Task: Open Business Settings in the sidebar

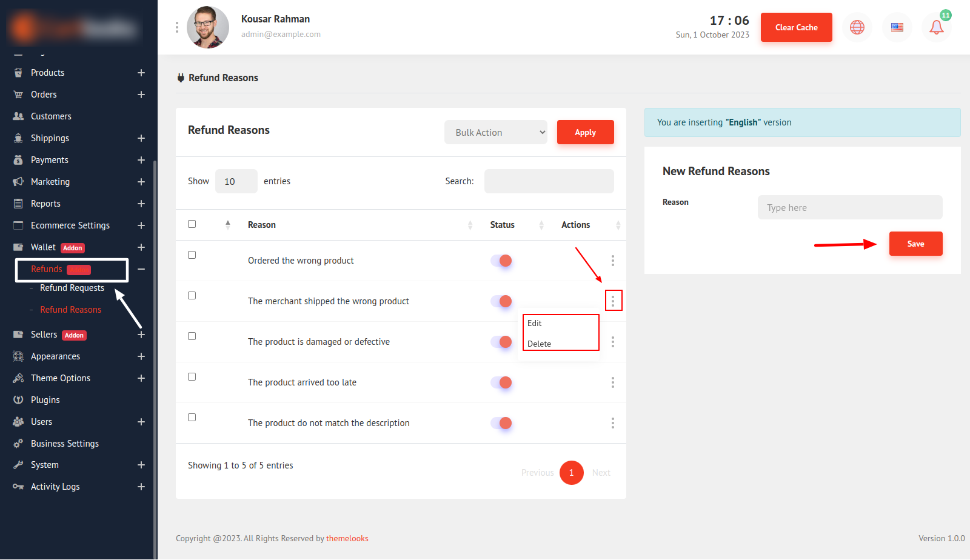Action: click(64, 444)
